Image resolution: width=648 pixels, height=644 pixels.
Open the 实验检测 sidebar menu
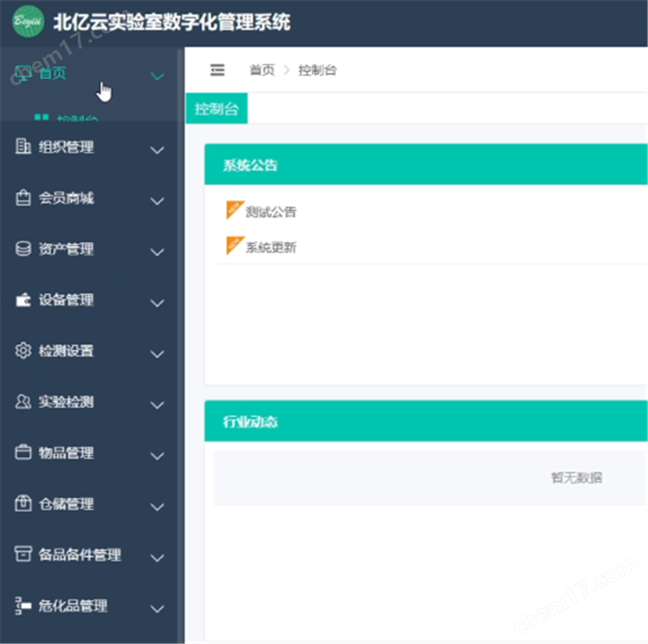pos(88,402)
